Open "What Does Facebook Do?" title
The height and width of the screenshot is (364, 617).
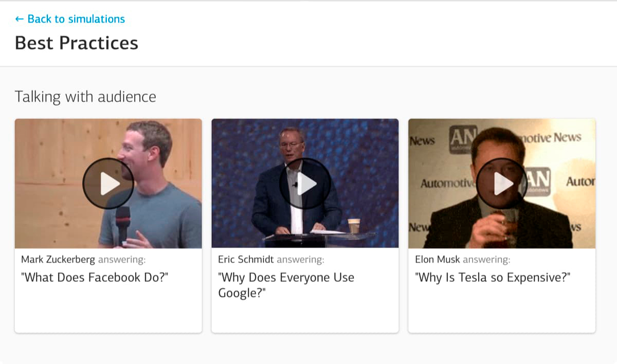pos(95,278)
